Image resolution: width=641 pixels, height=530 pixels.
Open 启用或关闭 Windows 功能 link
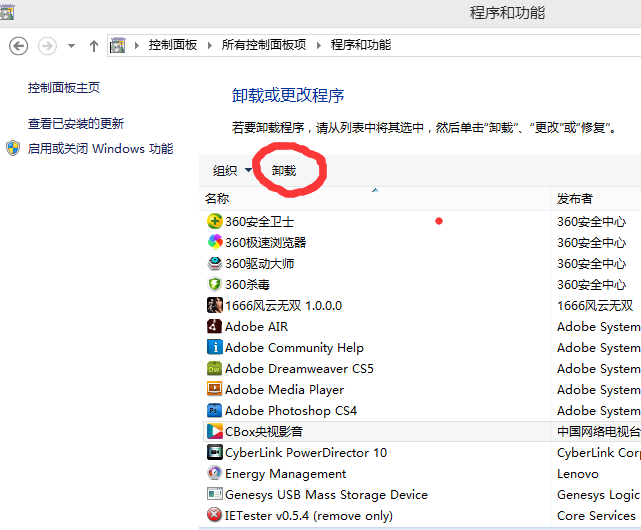pos(100,149)
